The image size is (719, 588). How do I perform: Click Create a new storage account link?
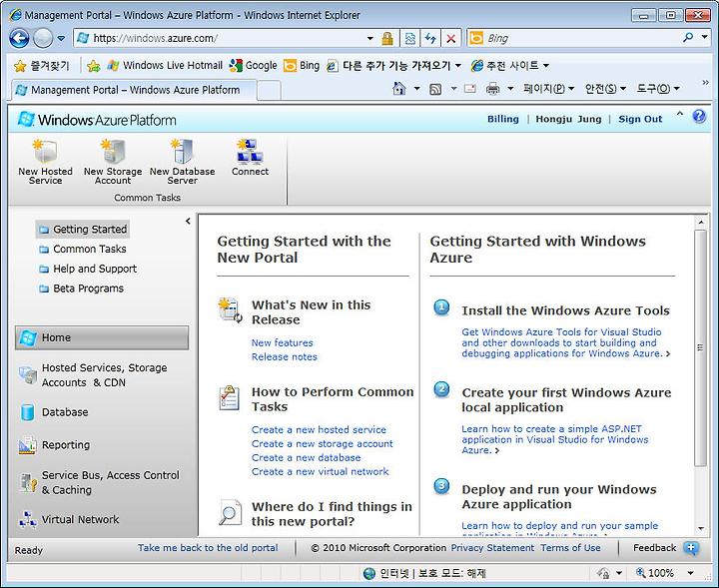(322, 443)
